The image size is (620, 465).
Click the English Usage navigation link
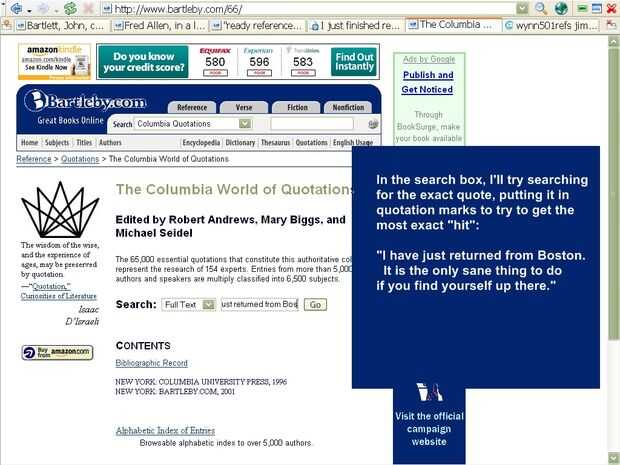point(353,142)
